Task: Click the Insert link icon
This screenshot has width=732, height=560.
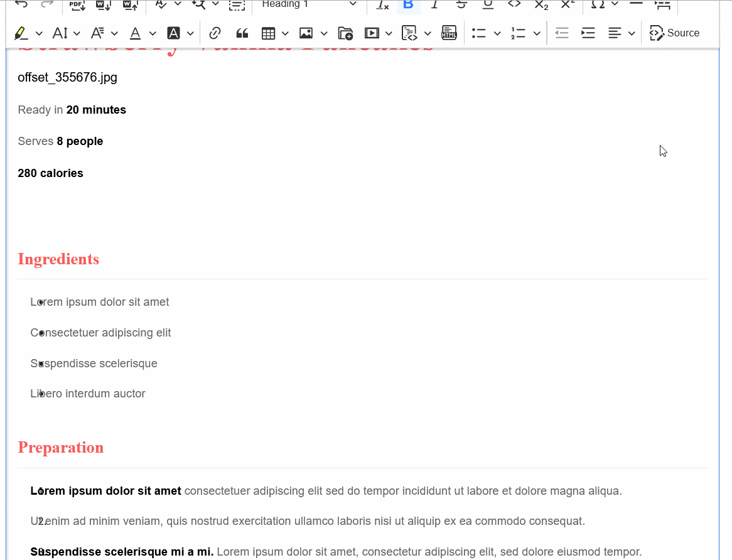Action: pyautogui.click(x=215, y=33)
